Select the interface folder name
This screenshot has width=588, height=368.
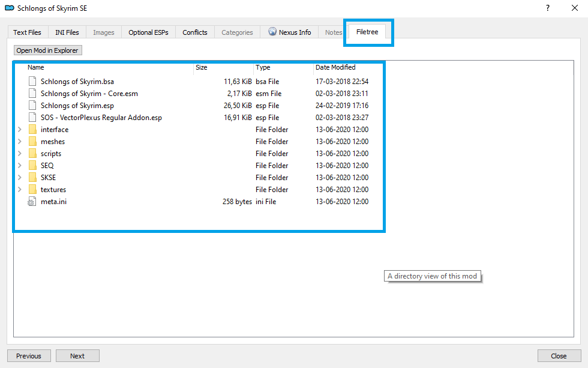coord(55,130)
